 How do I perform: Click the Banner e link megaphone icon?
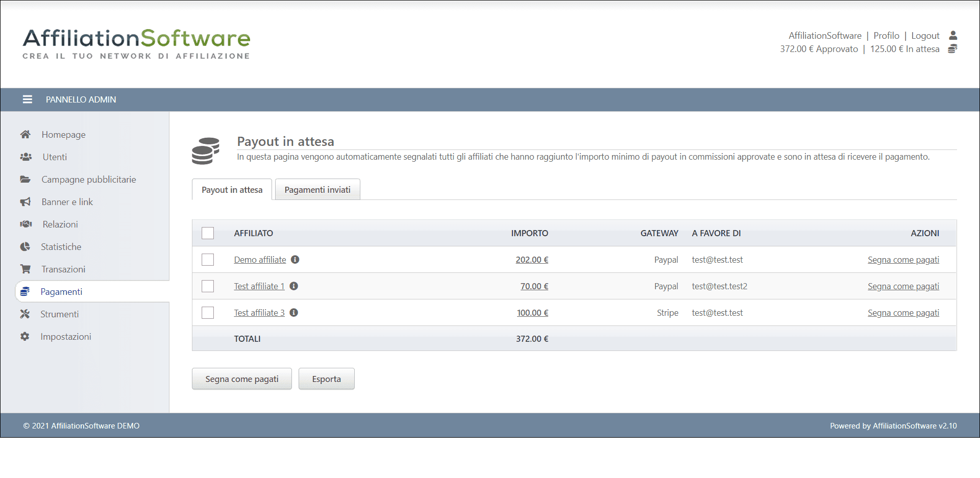click(25, 202)
